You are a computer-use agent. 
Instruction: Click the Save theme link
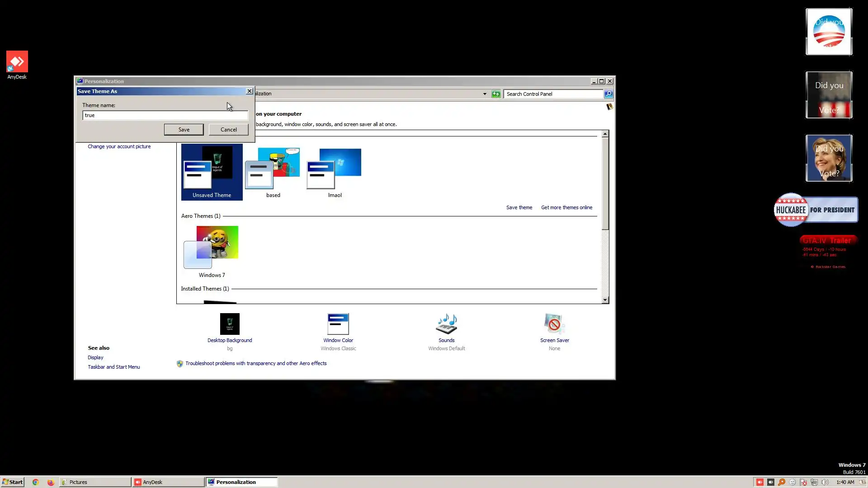click(519, 207)
